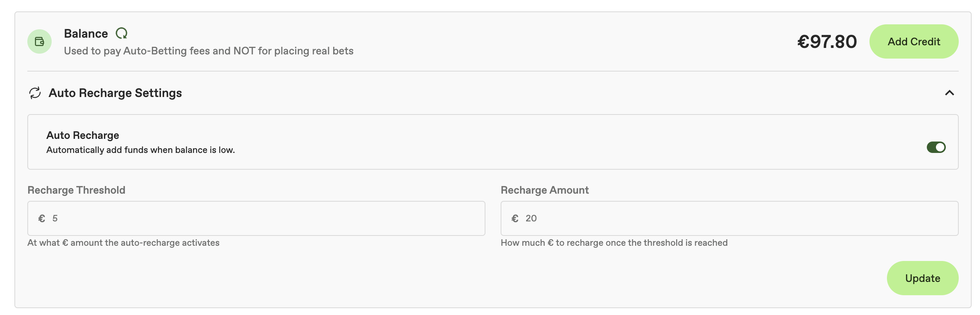This screenshot has height=315, width=980.
Task: Click the Recharge Threshold field label
Action: click(76, 190)
